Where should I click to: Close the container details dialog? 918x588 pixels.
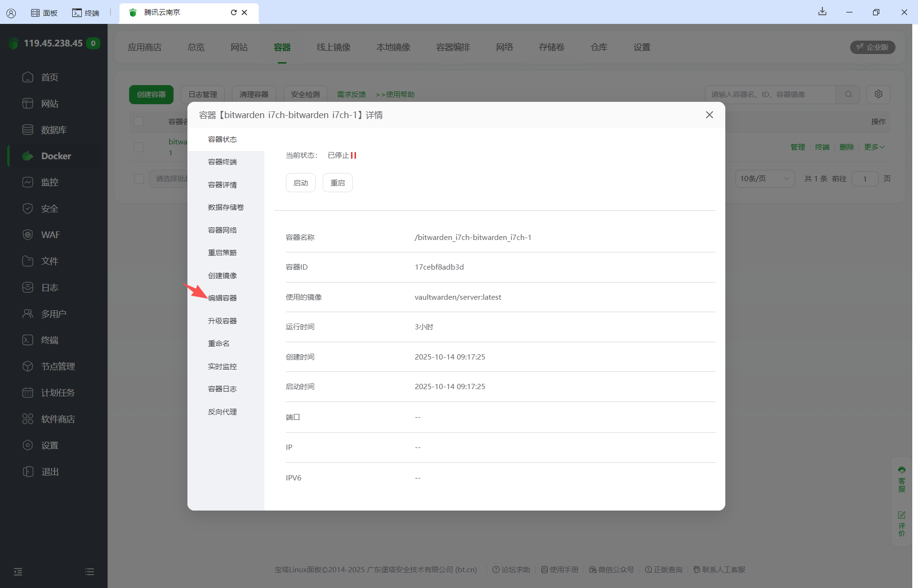click(709, 115)
